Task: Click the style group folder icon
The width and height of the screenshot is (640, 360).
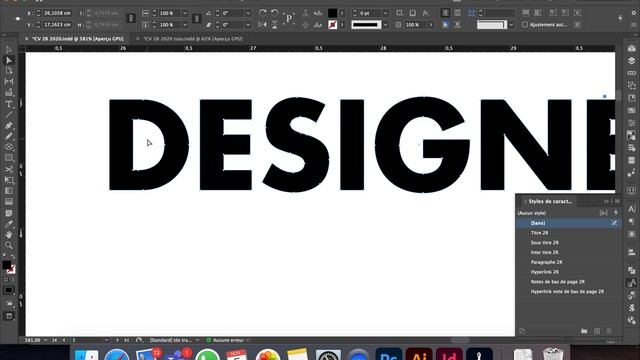Action: pyautogui.click(x=584, y=331)
